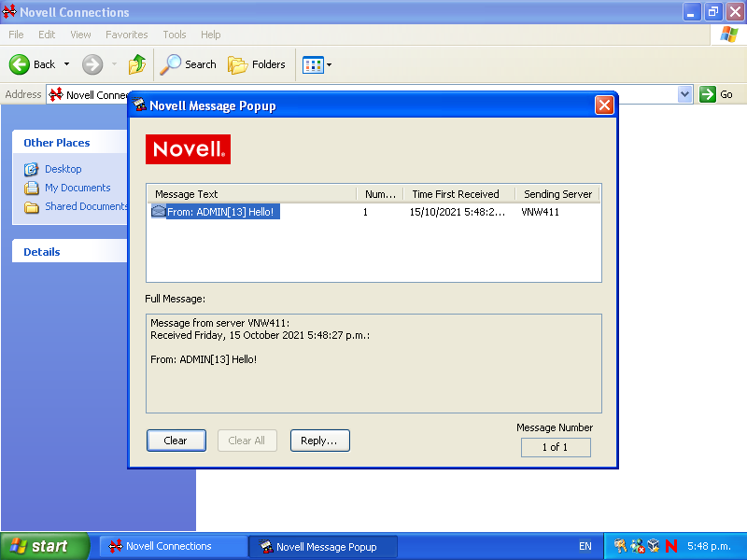
Task: Sort by the Message Text column header
Action: [251, 194]
